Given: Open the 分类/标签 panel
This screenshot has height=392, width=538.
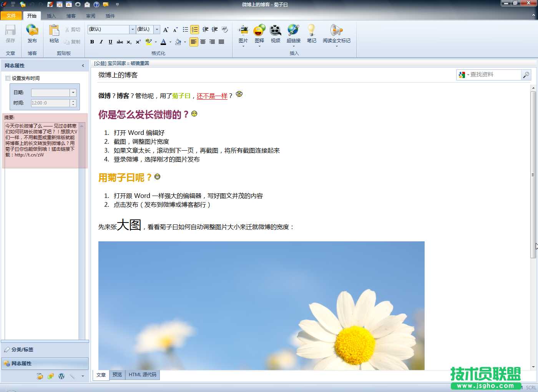Looking at the screenshot, I should click(x=22, y=350).
